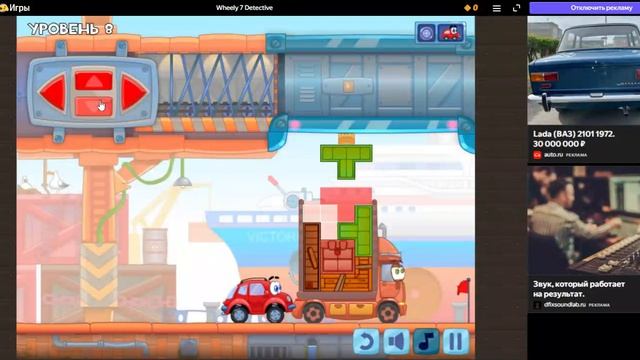This screenshot has width=640, height=360.
Task: Toggle fullscreen mode icon
Action: coord(516,8)
